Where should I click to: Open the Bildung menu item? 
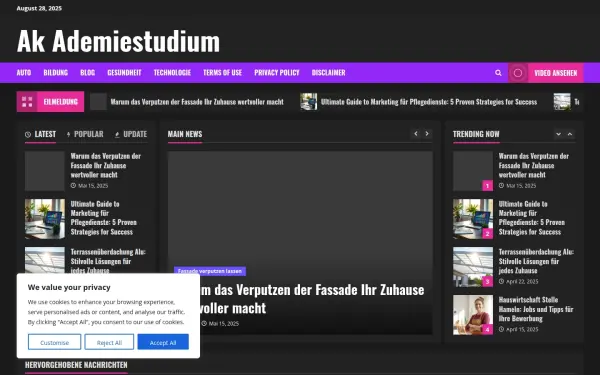click(55, 73)
